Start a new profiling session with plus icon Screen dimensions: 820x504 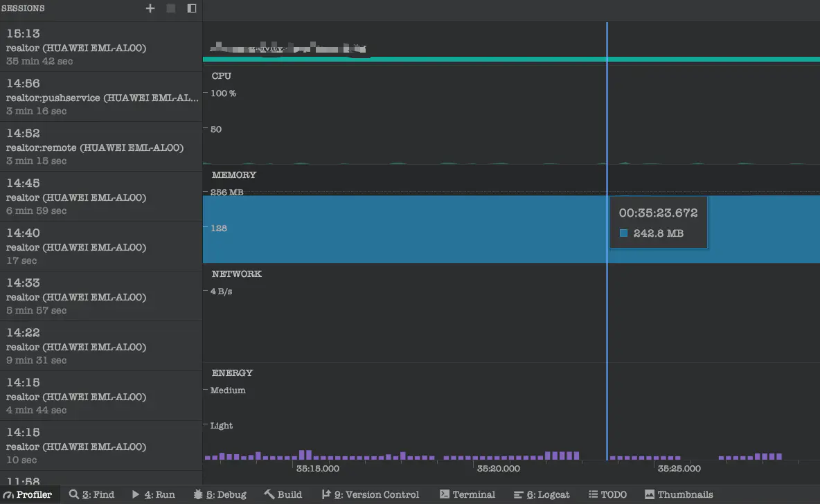(150, 8)
